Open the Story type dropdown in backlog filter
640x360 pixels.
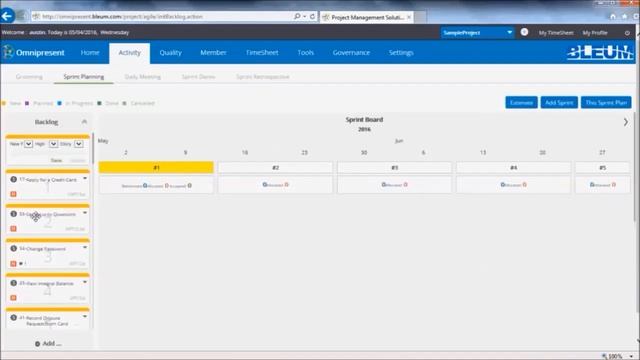79,144
